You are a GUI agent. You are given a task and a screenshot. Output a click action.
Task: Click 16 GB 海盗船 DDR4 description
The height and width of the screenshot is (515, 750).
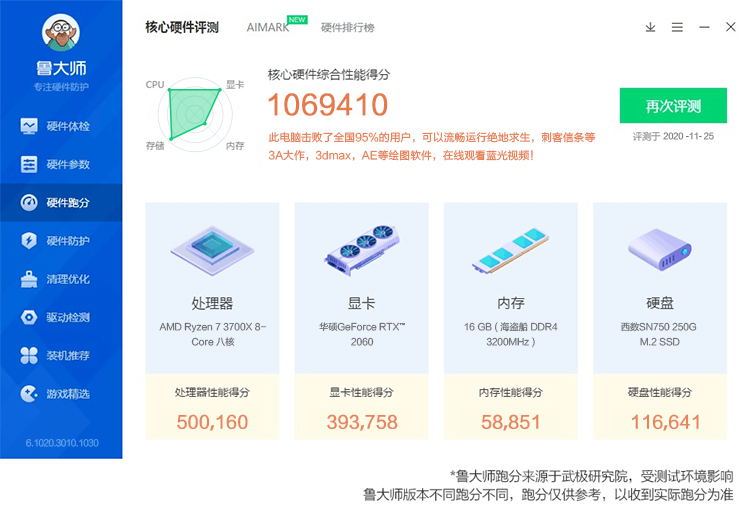click(x=510, y=334)
